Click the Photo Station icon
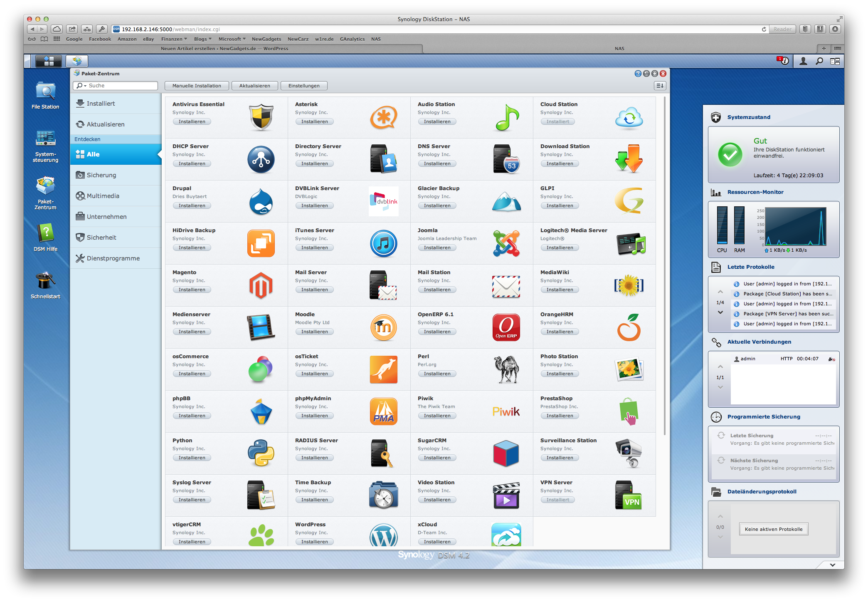868x602 pixels. [629, 369]
